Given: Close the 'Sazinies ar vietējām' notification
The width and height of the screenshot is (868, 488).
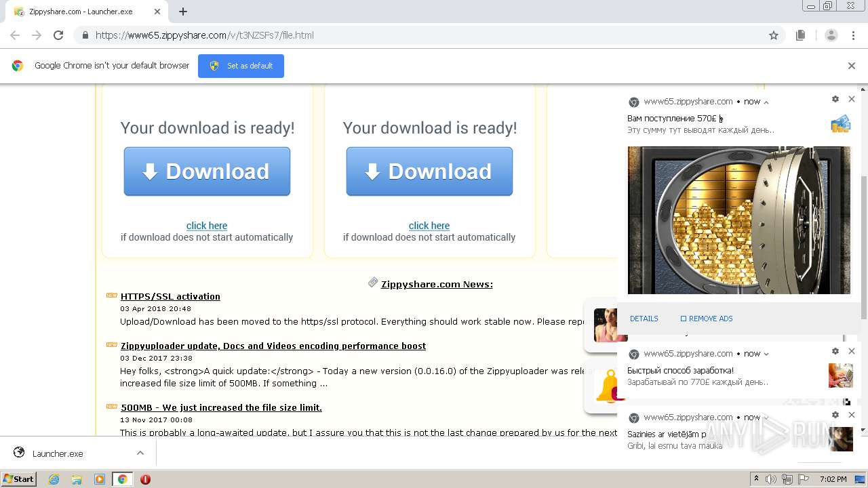Looking at the screenshot, I should pyautogui.click(x=852, y=415).
